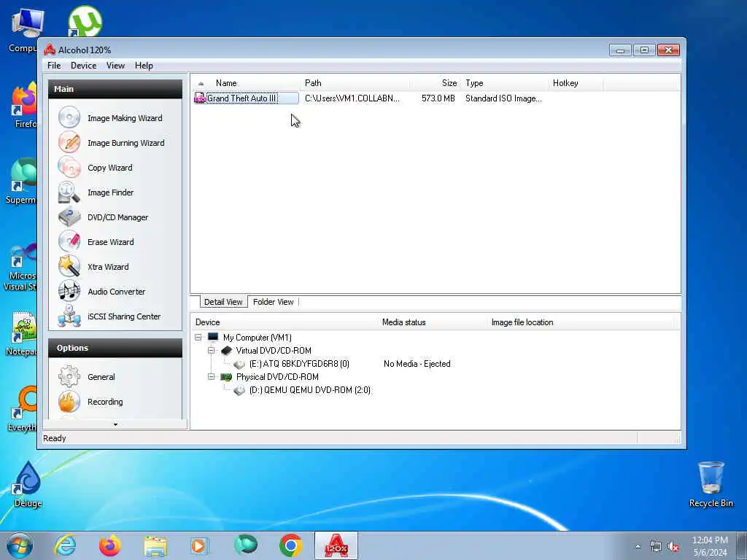Open the Image Making Wizard icon

point(69,117)
